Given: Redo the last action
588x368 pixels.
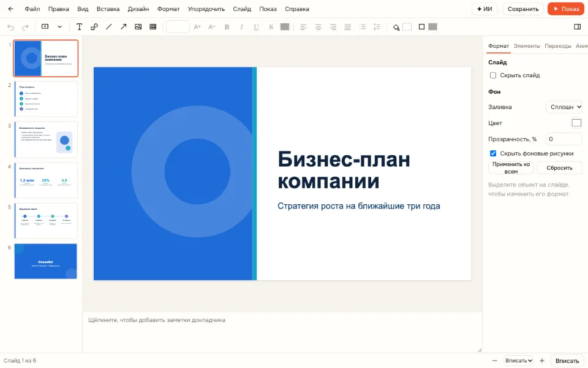Looking at the screenshot, I should (25, 27).
